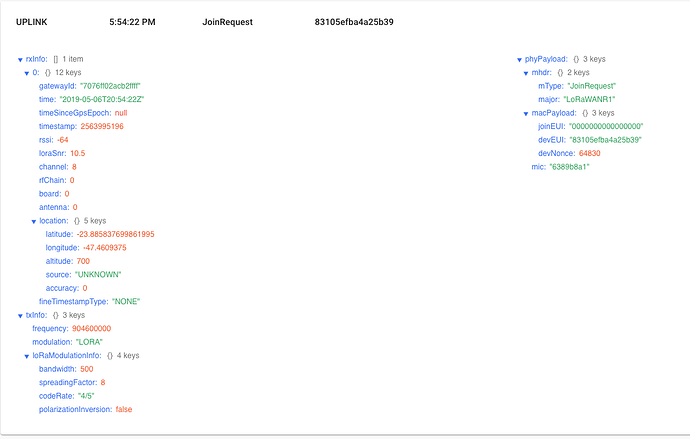Click the antenna key
690x439 pixels.
click(54, 207)
